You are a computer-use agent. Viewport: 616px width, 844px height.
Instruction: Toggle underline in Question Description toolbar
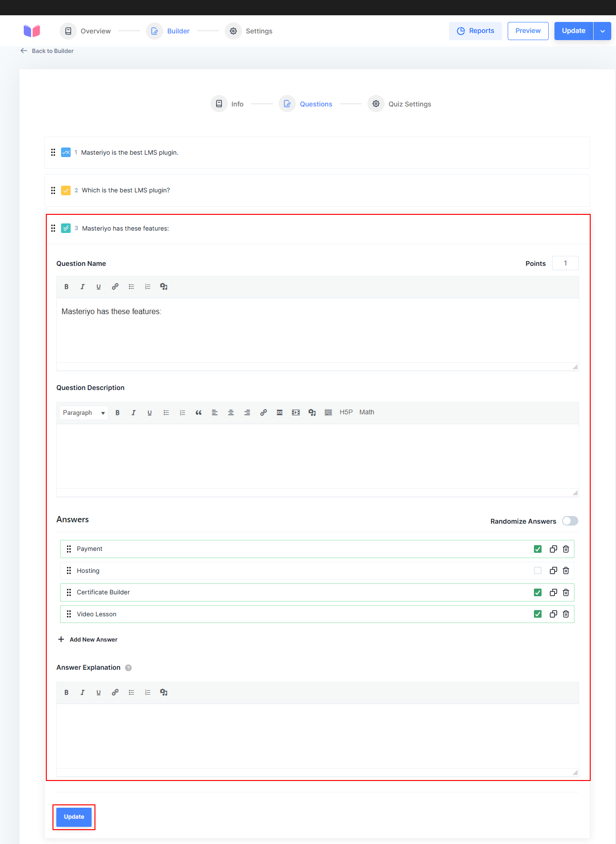click(150, 413)
